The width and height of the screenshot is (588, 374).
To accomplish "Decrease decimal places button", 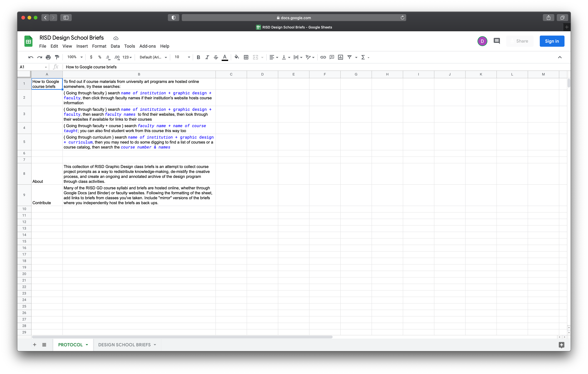I will pyautogui.click(x=108, y=57).
